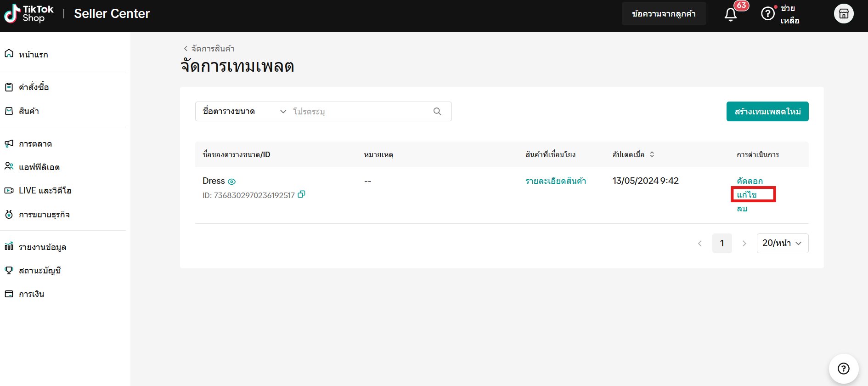The height and width of the screenshot is (386, 868).
Task: Open the shop profile avatar icon
Action: click(x=844, y=14)
